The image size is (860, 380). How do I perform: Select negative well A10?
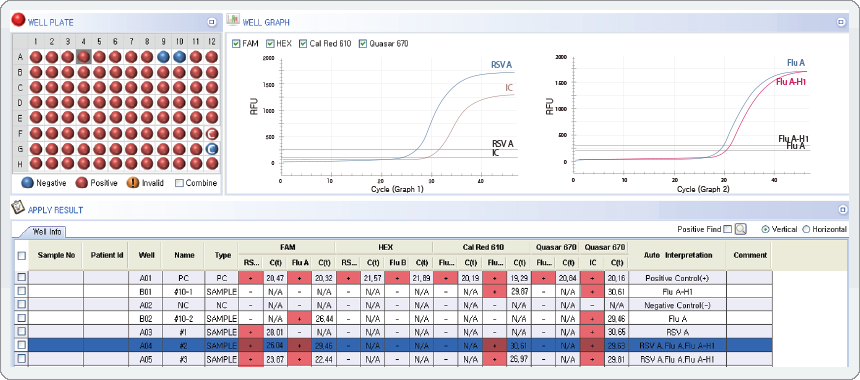(x=179, y=56)
